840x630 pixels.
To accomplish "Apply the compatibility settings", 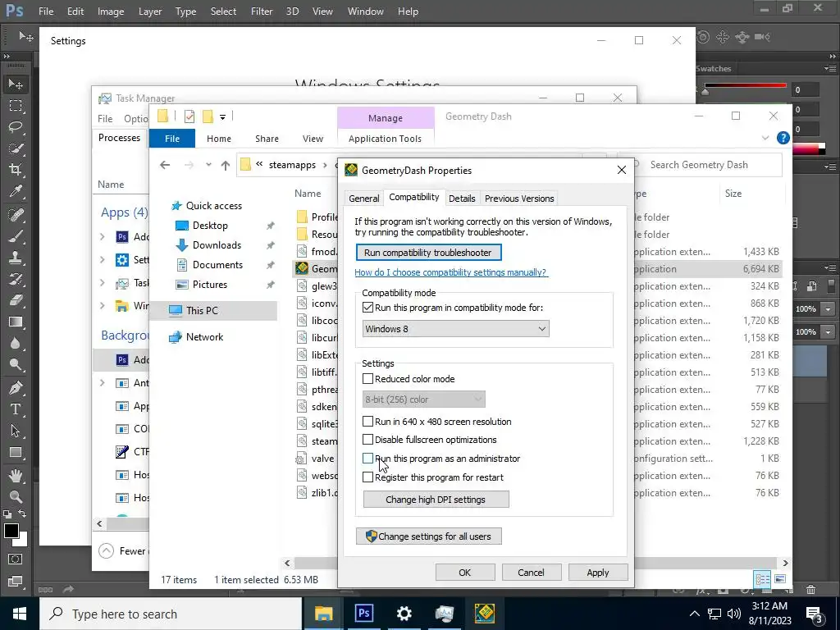I will (598, 572).
